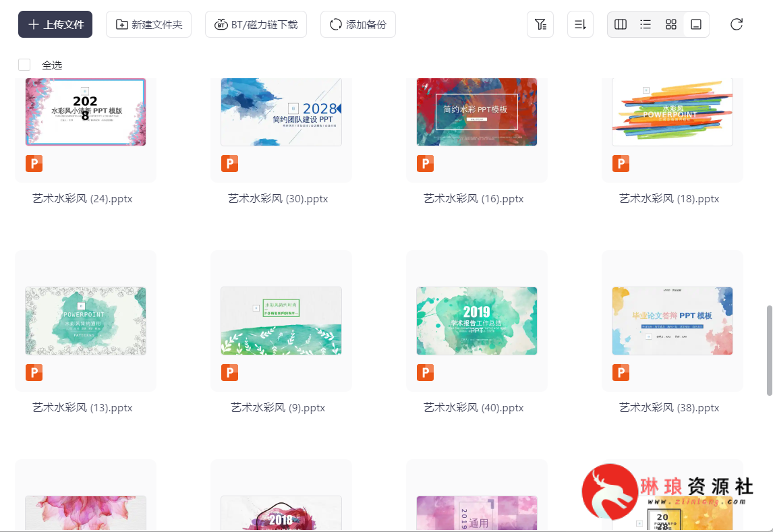
Task: Click the vertical scrollbar thumb
Action: tap(769, 350)
